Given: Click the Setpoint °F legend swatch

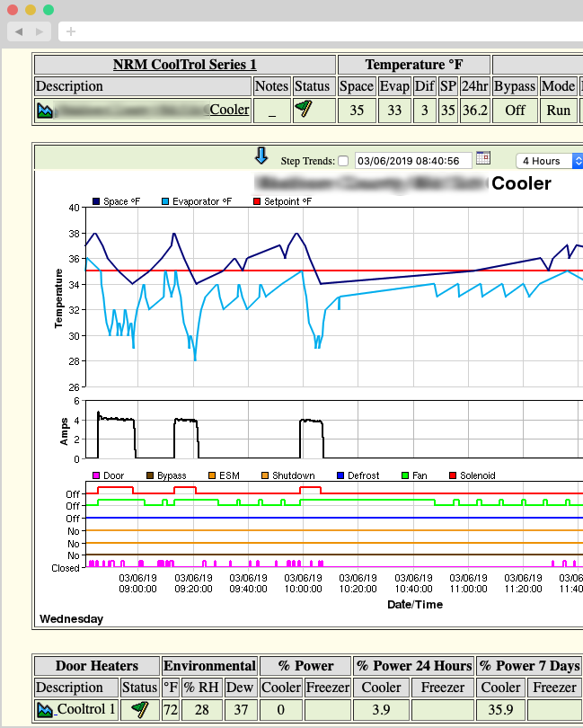Looking at the screenshot, I should (257, 201).
